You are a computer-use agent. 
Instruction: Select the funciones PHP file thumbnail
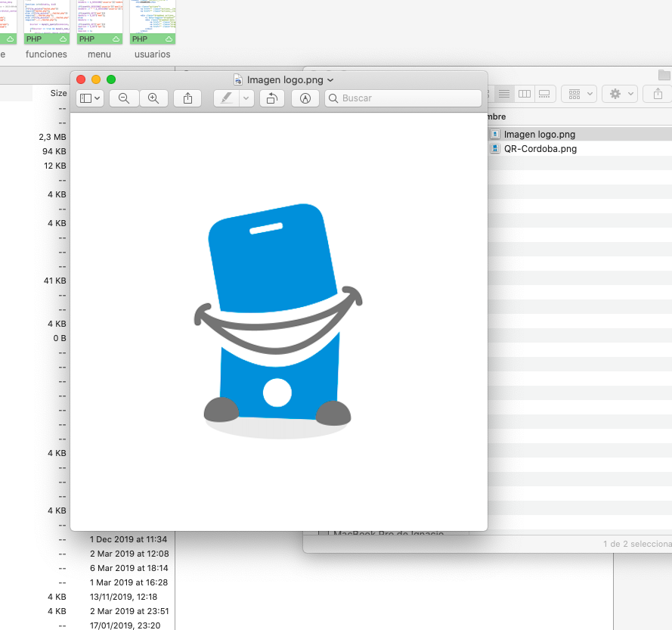[x=47, y=22]
